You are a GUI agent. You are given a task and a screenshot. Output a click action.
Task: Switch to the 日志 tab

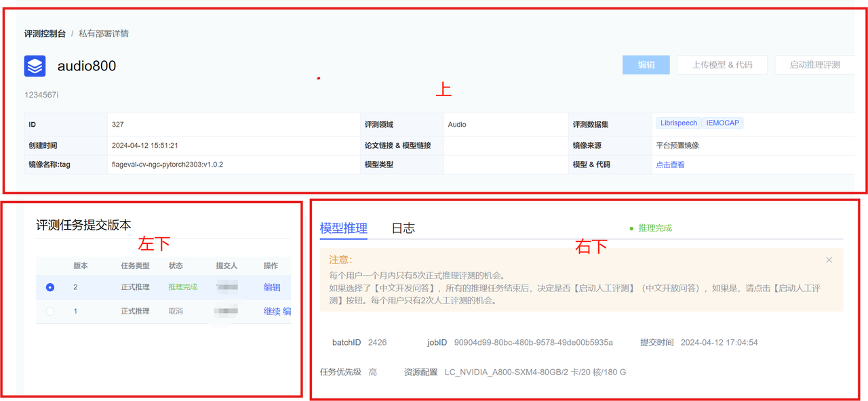click(403, 228)
